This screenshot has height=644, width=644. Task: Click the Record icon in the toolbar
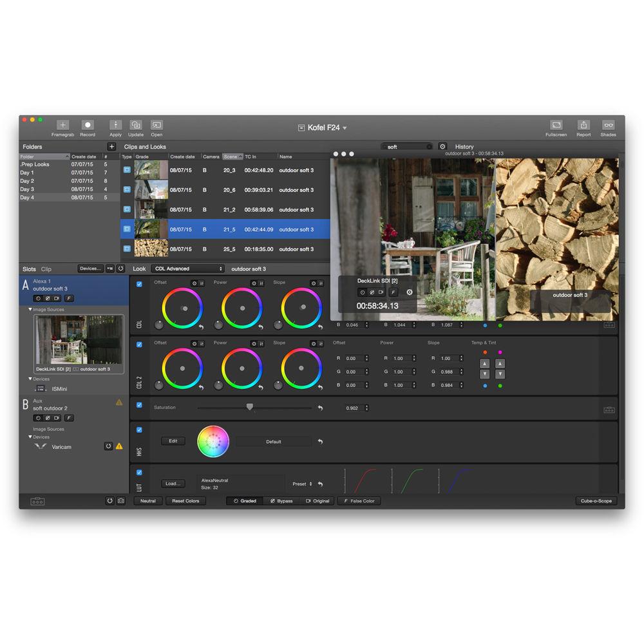pos(88,126)
